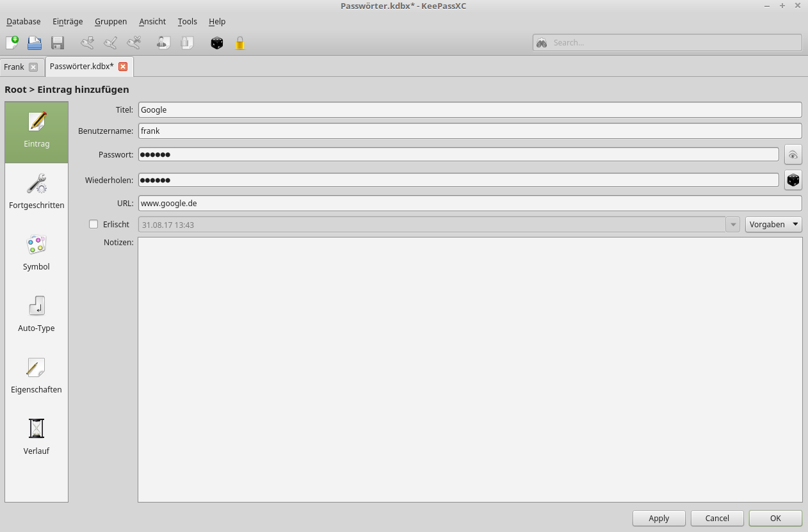Viewport: 808px width, 532px height.
Task: Open the Eintrag section in sidebar
Action: point(36,132)
